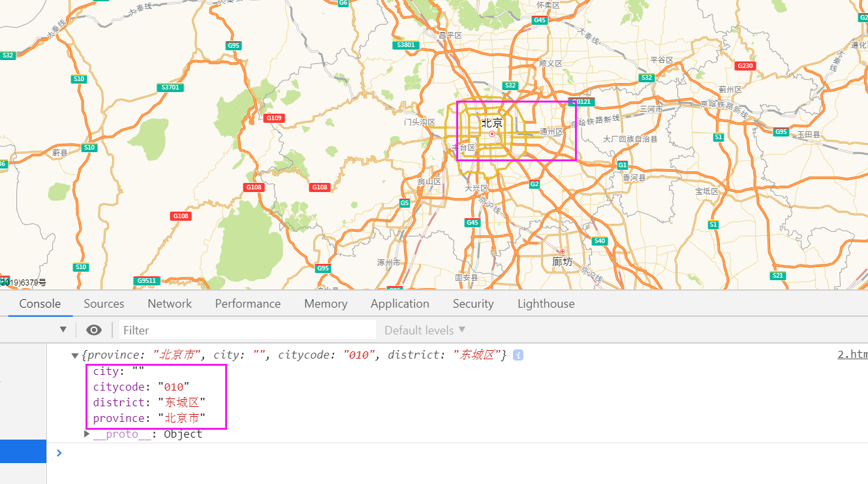
Task: Select the city: "" property row
Action: pyautogui.click(x=119, y=371)
